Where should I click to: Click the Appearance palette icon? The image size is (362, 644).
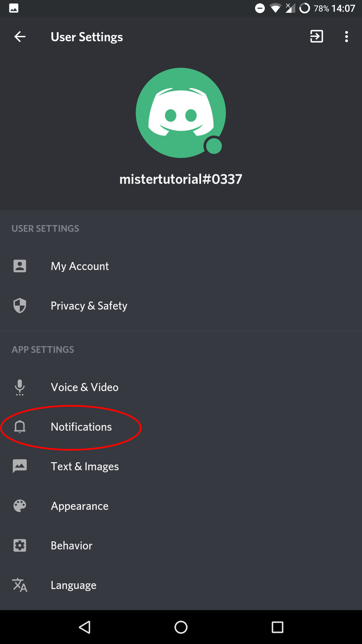[x=20, y=506]
